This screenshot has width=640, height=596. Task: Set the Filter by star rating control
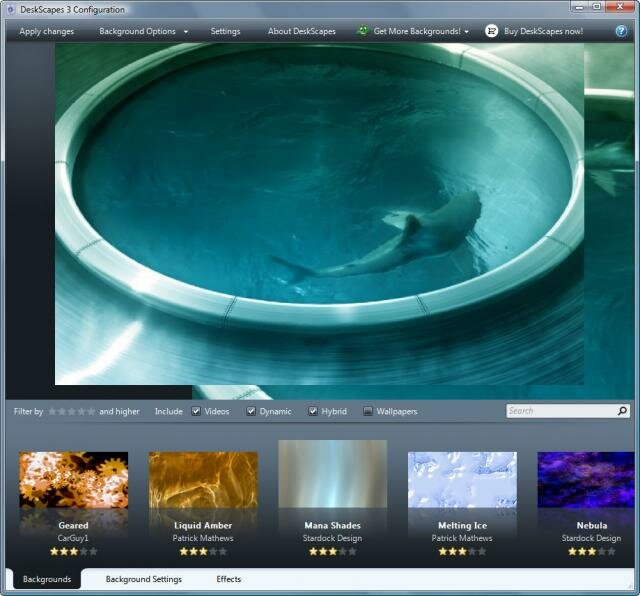point(72,411)
